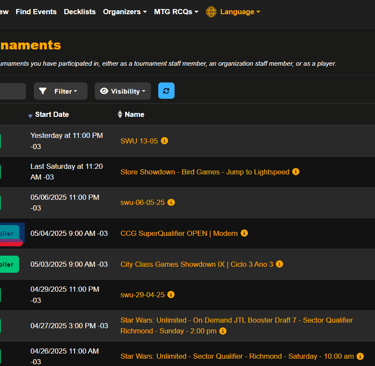The image size is (375, 366).
Task: Click the globe icon beside Language
Action: click(211, 12)
